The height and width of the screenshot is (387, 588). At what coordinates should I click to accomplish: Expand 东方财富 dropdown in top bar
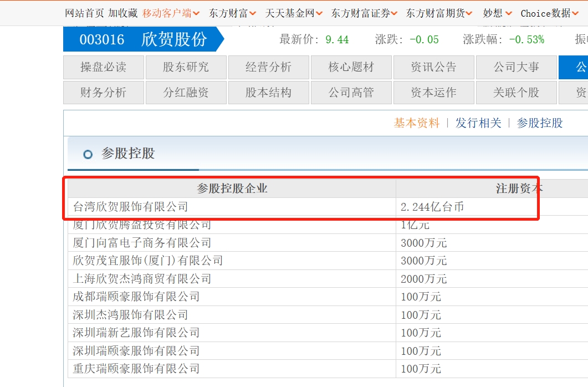pyautogui.click(x=233, y=13)
